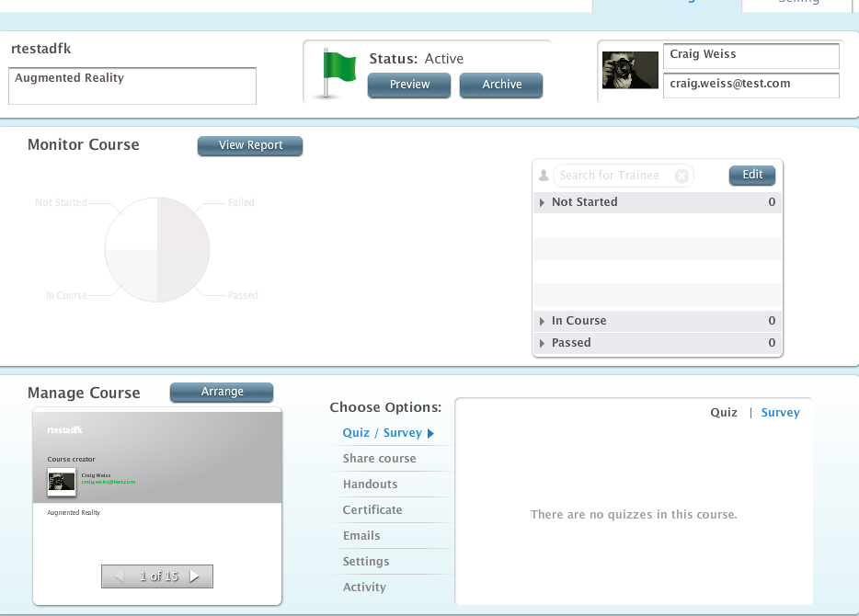
Task: Click Craig Weiss profile photo
Action: click(x=630, y=70)
